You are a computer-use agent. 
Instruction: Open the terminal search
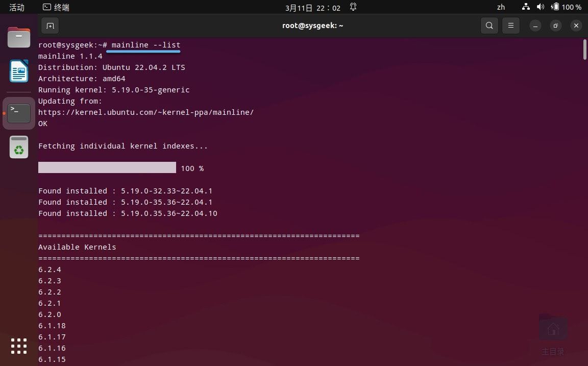[x=489, y=26]
